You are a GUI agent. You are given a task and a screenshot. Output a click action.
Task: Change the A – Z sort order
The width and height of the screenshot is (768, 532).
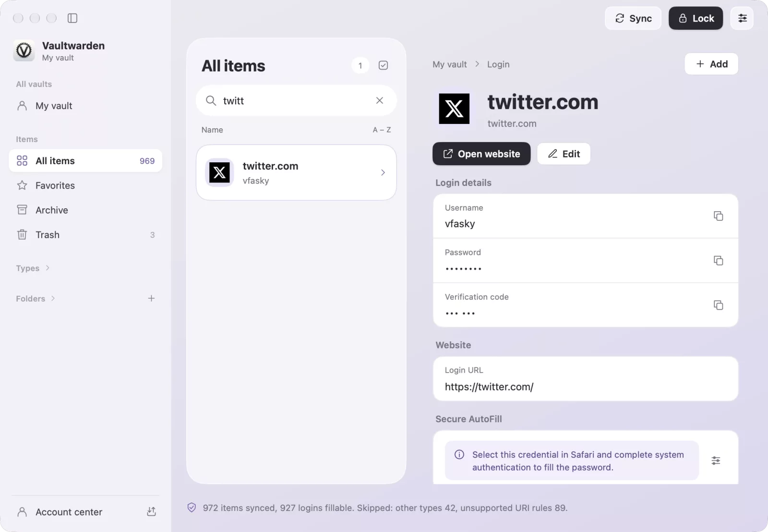[382, 130]
